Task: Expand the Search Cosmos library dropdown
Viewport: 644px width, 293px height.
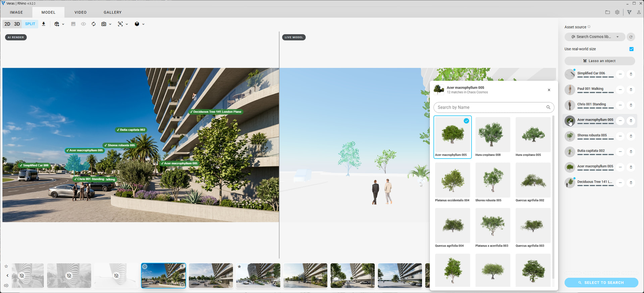Action: (618, 37)
